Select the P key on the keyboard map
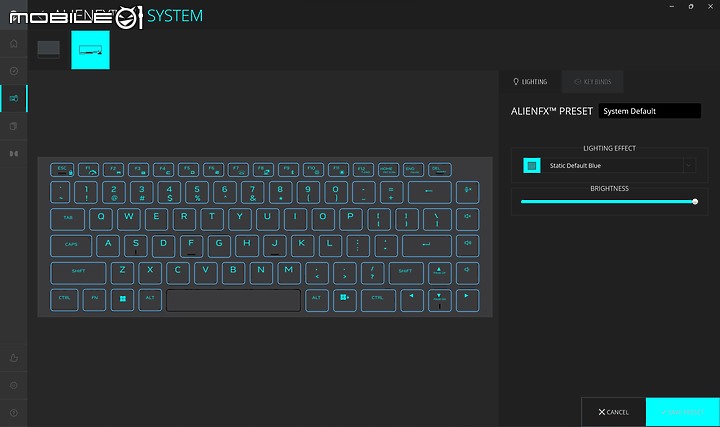 (x=350, y=219)
